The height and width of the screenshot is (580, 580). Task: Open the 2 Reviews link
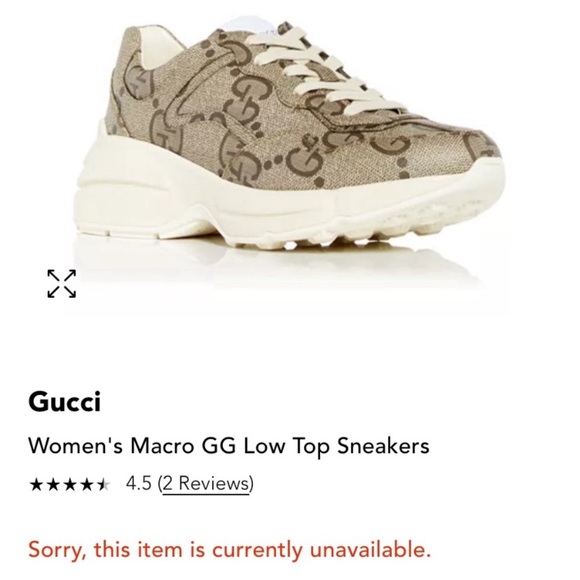[206, 483]
